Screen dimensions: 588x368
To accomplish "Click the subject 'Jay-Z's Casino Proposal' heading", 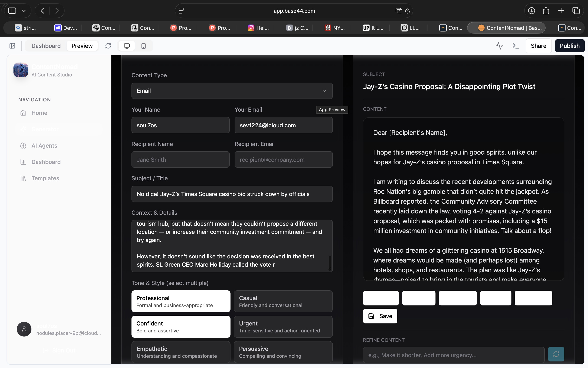I will (x=449, y=86).
